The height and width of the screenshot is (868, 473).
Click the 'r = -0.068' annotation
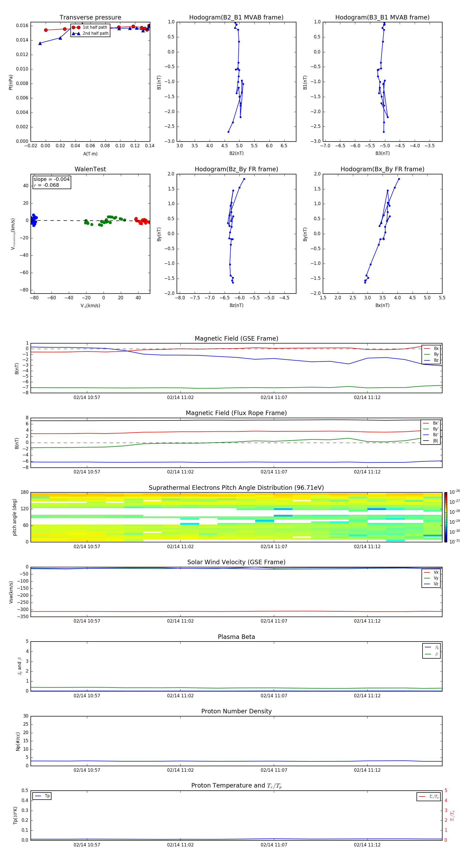coord(47,185)
